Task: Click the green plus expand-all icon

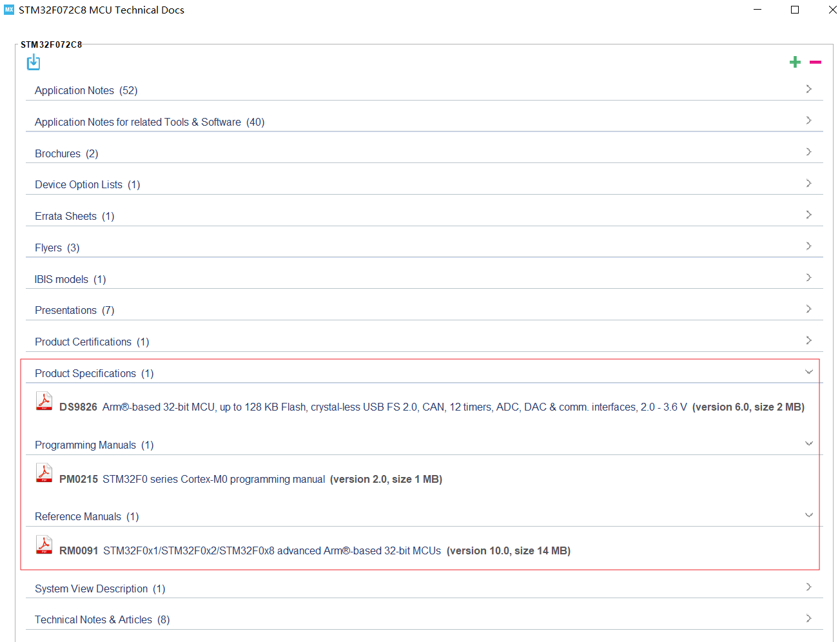Action: pos(795,62)
